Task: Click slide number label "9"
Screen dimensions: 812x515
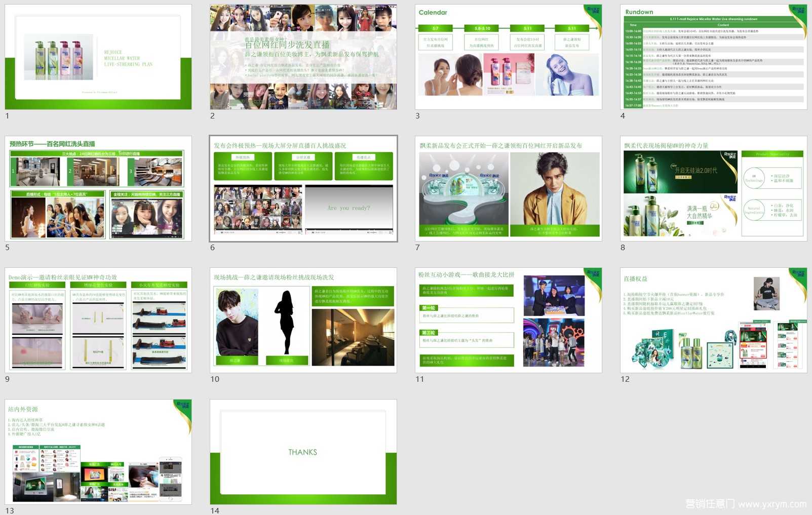Action: (7, 379)
